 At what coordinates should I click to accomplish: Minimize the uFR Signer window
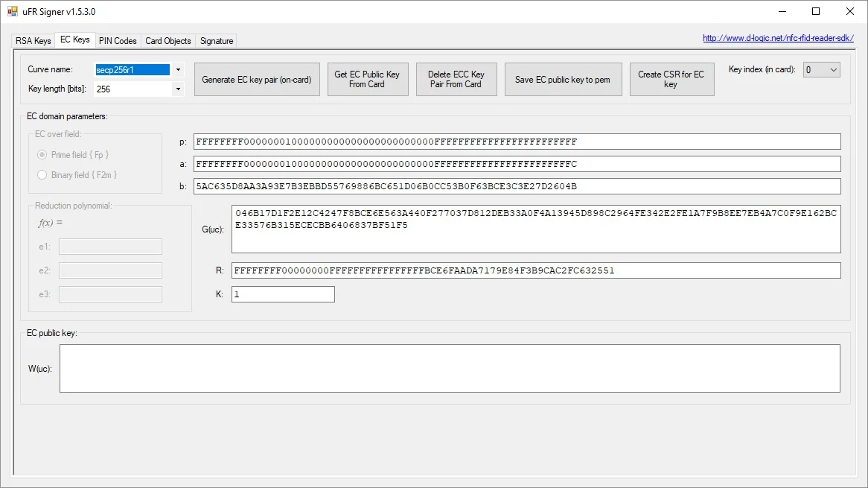(782, 11)
